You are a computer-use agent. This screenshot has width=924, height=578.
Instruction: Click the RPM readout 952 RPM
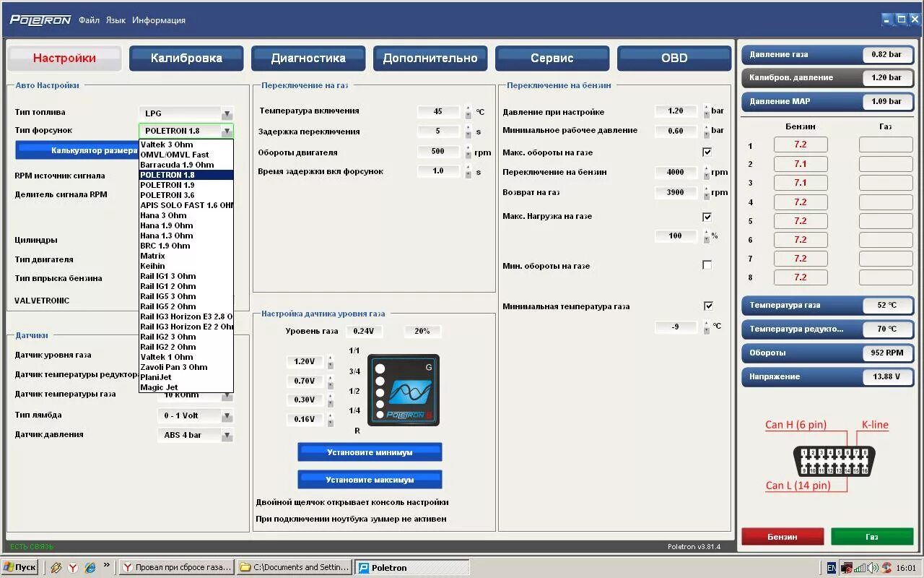(886, 353)
